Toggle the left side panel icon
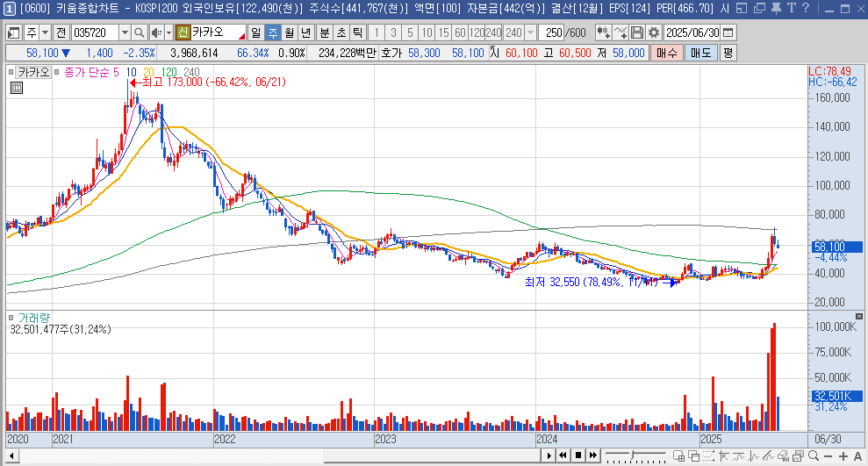The width and height of the screenshot is (868, 466). [x=13, y=32]
